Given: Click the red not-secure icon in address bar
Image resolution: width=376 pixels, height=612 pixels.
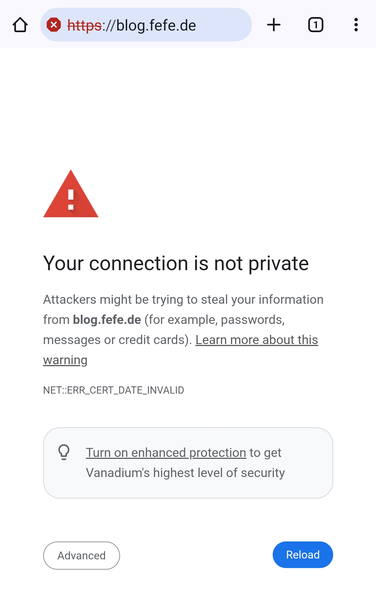Looking at the screenshot, I should (x=53, y=25).
